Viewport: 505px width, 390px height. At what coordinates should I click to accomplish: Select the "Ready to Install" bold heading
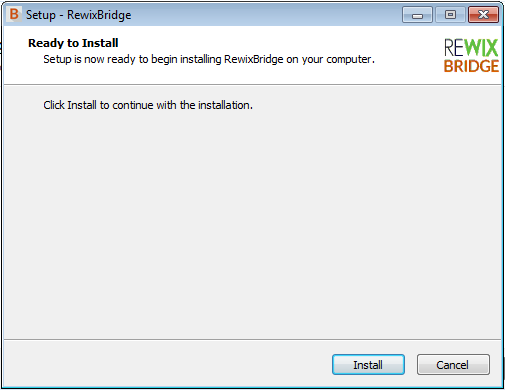click(x=73, y=43)
